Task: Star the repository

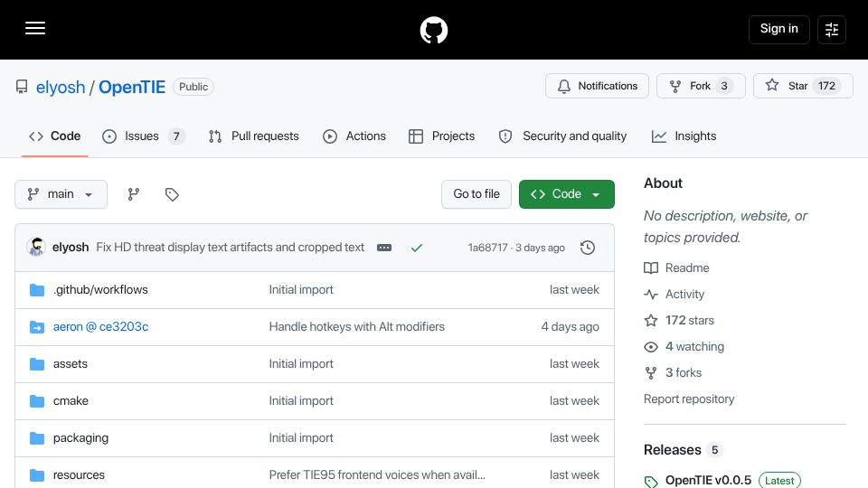Action: [x=803, y=86]
